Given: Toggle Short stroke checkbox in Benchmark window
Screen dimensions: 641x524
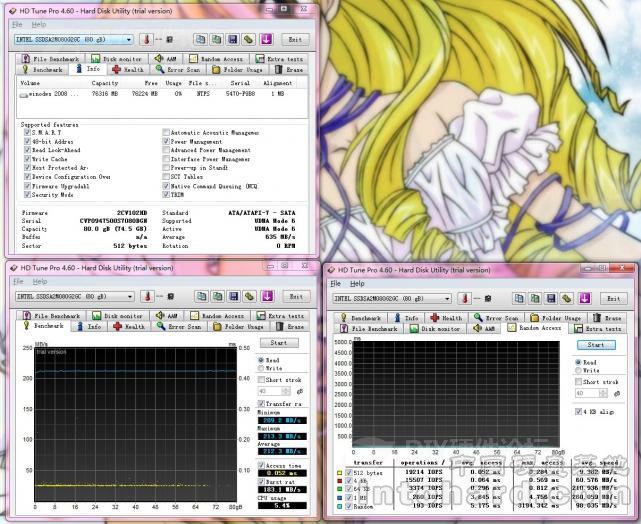Looking at the screenshot, I should 261,380.
